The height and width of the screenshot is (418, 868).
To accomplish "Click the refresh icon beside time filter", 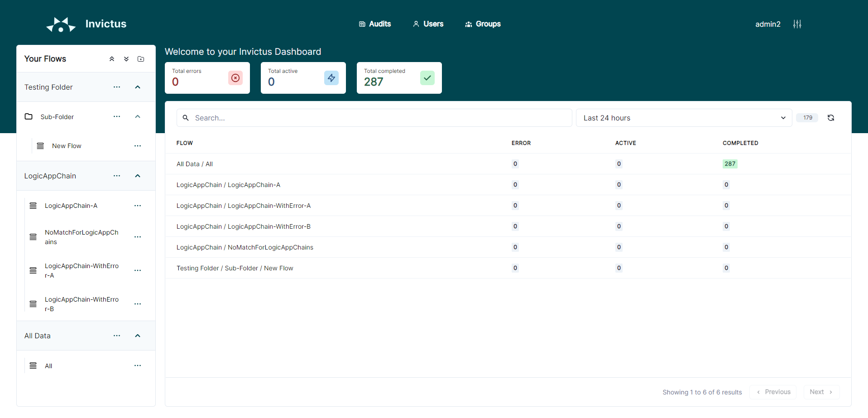I will click(830, 118).
